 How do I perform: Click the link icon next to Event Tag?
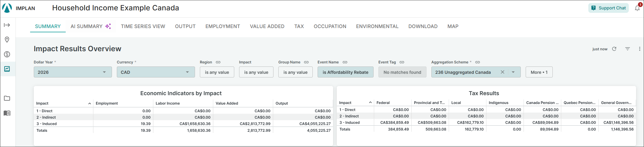[x=402, y=62]
